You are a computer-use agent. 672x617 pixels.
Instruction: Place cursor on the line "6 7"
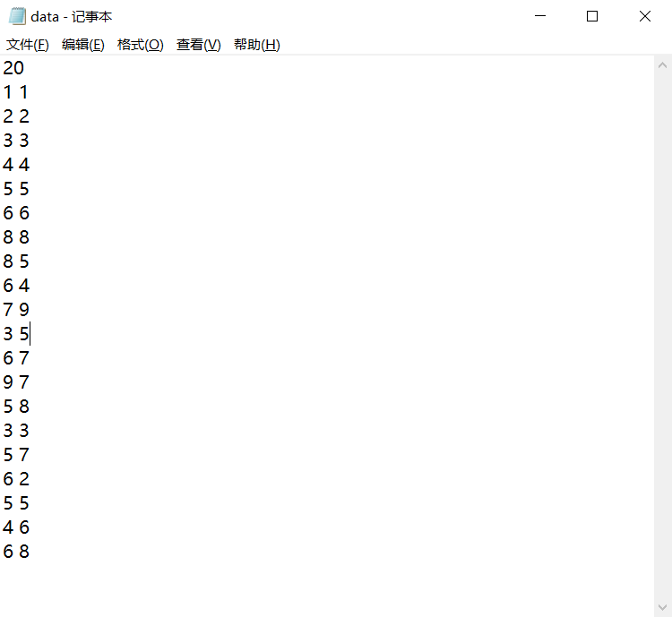[16, 358]
